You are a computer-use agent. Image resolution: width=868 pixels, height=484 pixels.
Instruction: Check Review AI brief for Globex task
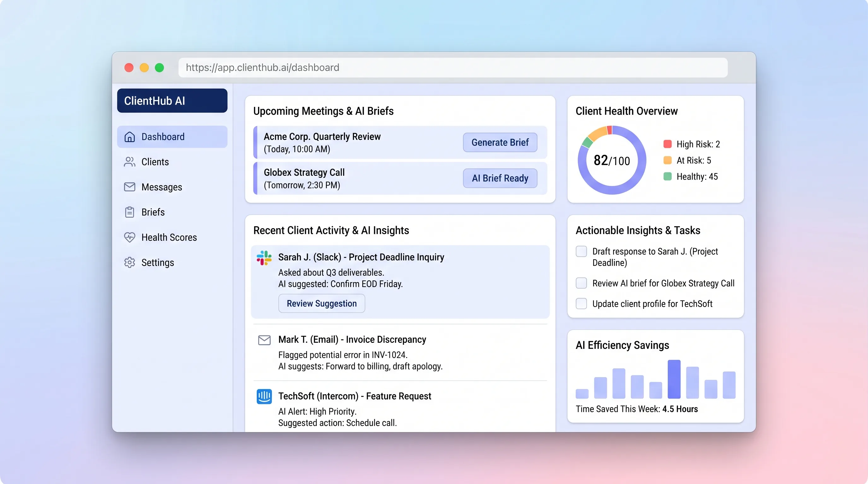click(x=581, y=283)
